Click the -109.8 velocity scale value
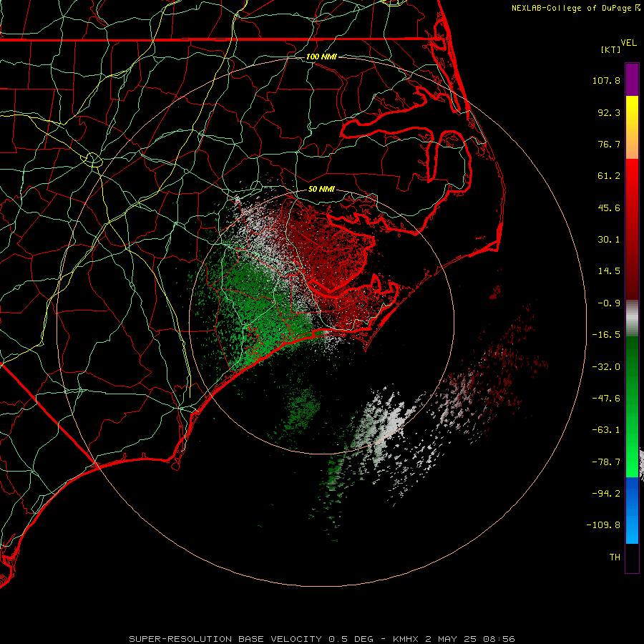The height and width of the screenshot is (644, 644). click(603, 525)
